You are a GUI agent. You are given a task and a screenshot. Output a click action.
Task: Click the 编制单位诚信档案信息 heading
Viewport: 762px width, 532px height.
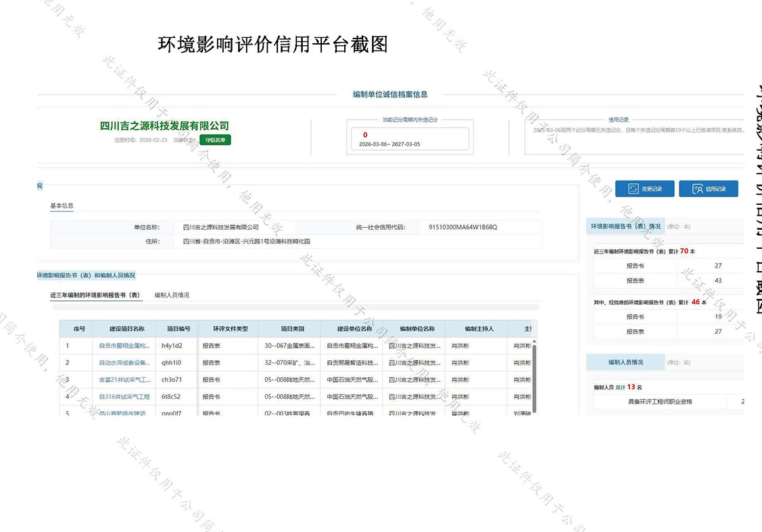pos(390,94)
